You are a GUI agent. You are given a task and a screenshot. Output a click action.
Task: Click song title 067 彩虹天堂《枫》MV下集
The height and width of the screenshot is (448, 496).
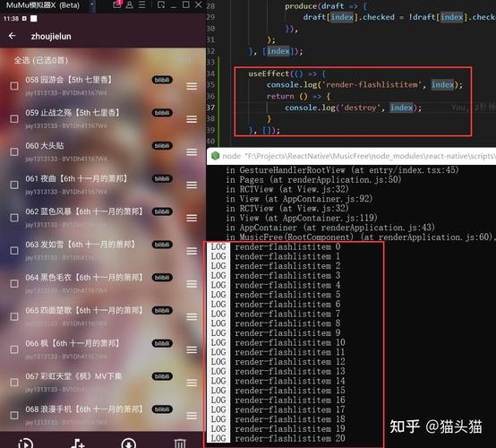pyautogui.click(x=73, y=376)
